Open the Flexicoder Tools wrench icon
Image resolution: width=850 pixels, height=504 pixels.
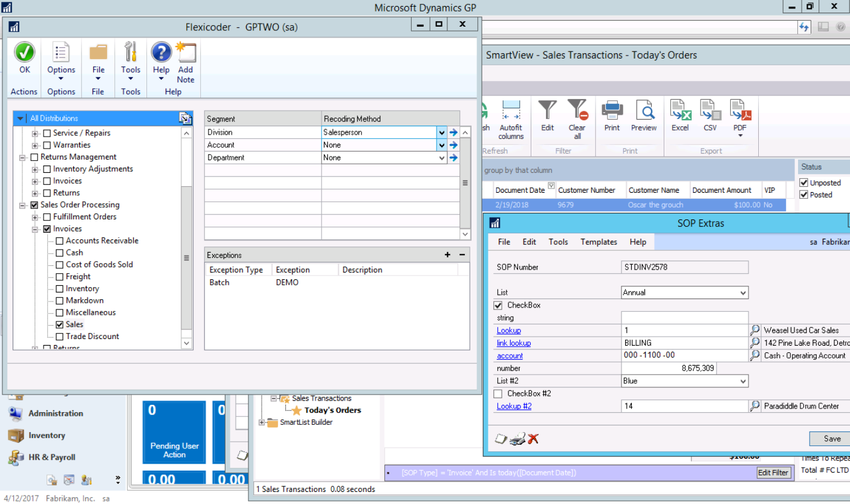(131, 53)
